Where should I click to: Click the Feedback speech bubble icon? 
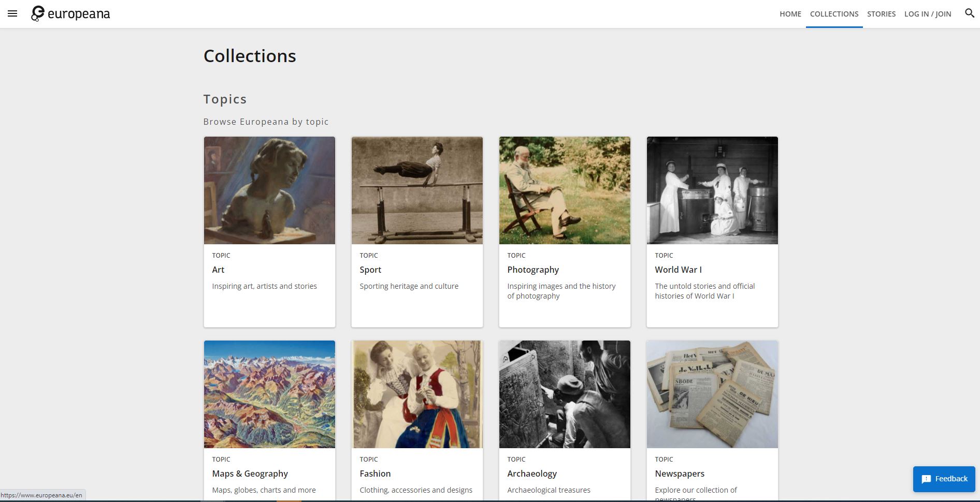pos(927,479)
